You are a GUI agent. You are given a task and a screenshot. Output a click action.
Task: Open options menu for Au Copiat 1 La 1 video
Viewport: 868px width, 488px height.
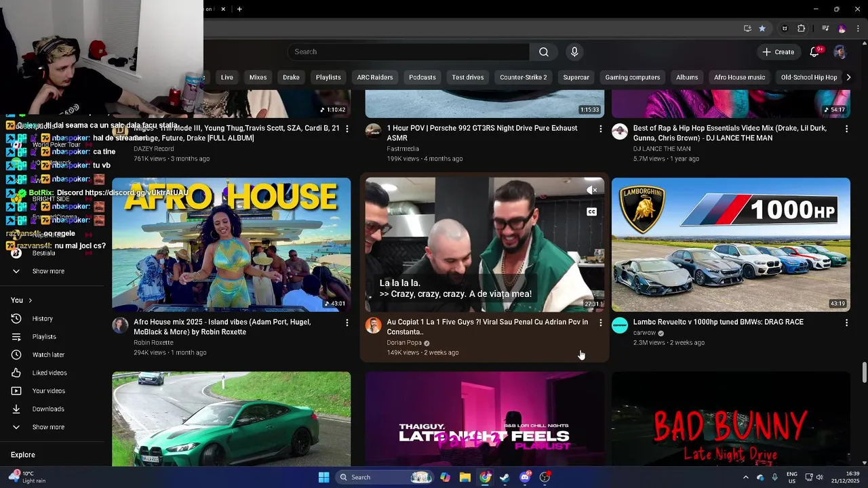(x=600, y=323)
